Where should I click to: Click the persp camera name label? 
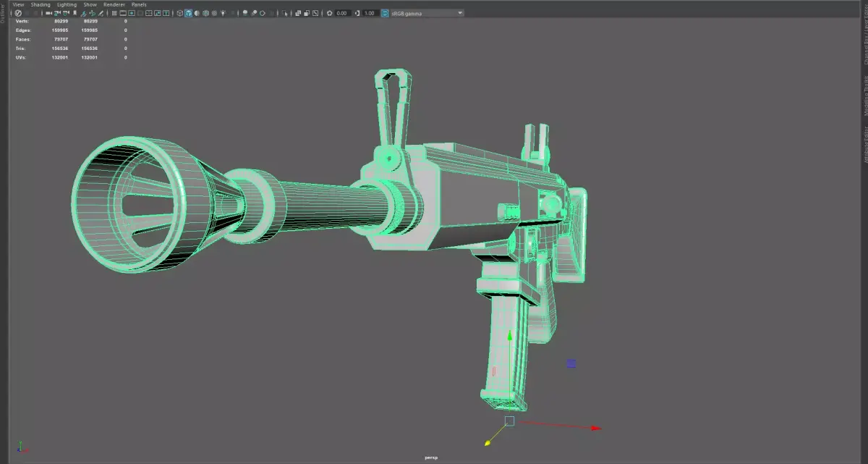tap(431, 458)
